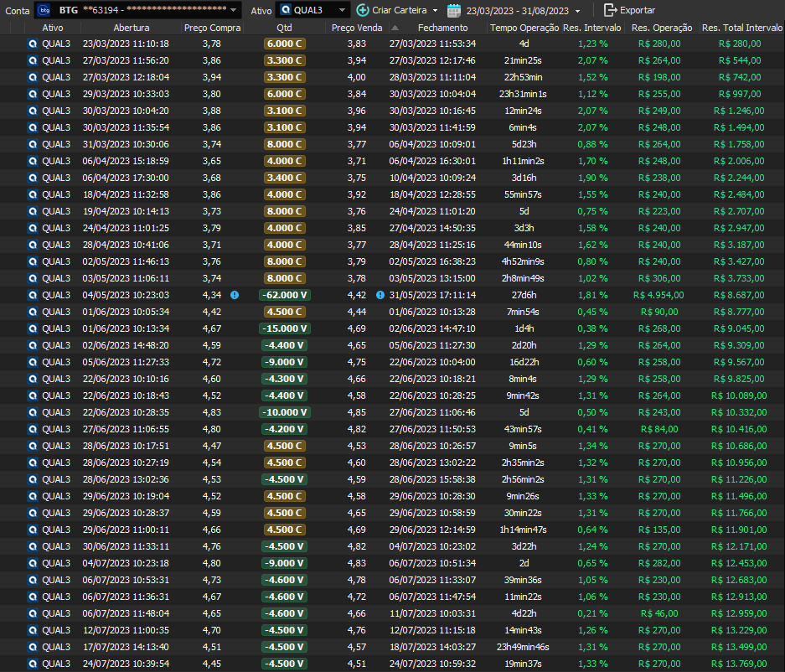Click QUAL3 icon in row opened 23/03/2023 11:10:18
The height and width of the screenshot is (672, 785).
pos(33,44)
